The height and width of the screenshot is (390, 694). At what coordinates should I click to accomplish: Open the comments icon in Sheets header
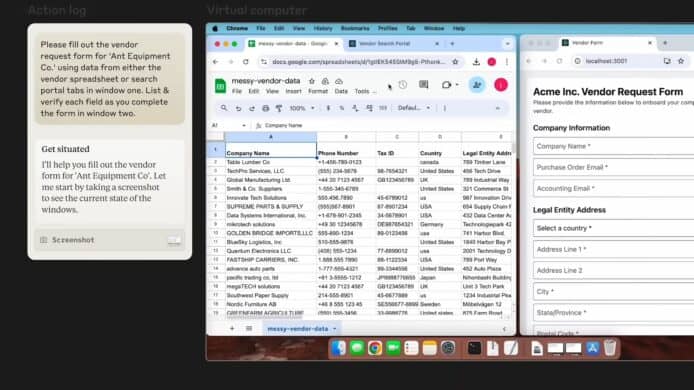[424, 85]
